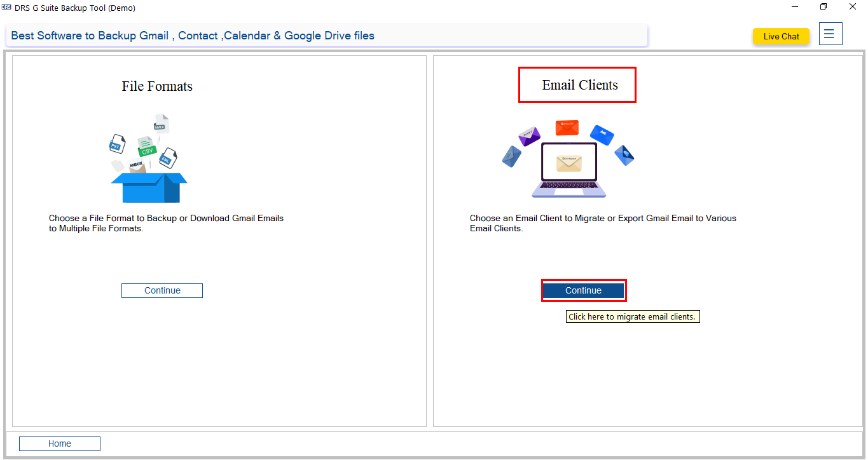Click the DRS app icon in title bar

(7, 8)
